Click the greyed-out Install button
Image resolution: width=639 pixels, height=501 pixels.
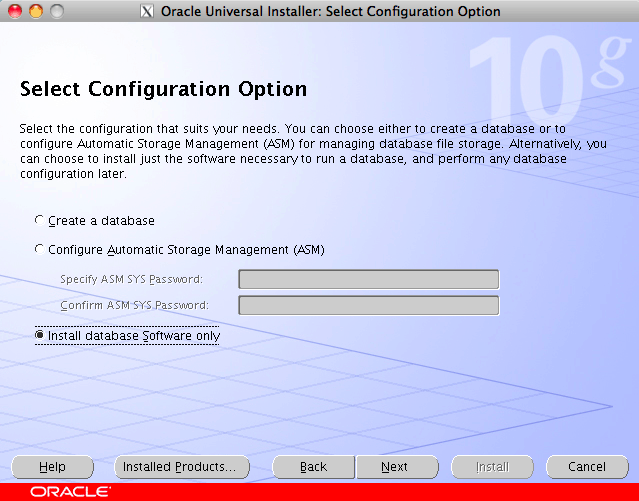pyautogui.click(x=492, y=467)
